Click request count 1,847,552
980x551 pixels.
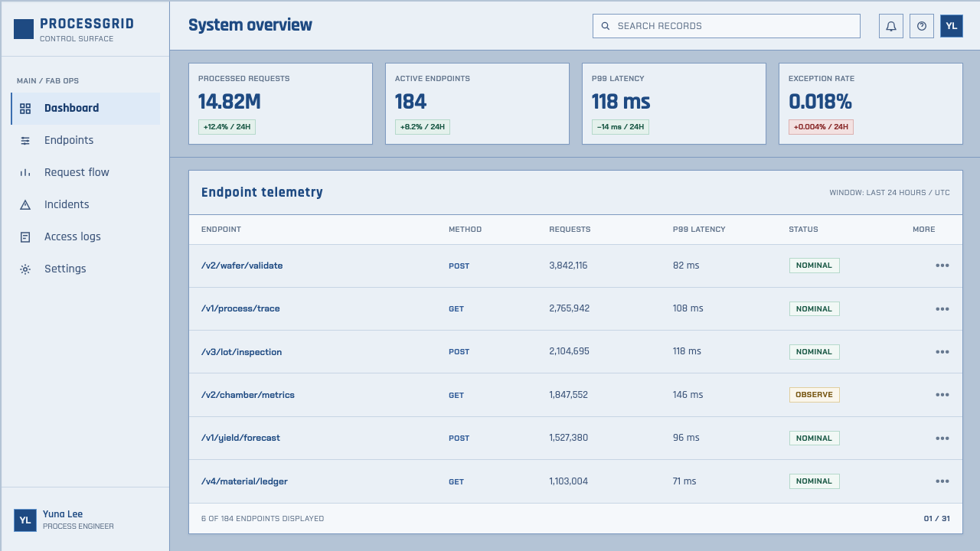[x=568, y=395]
